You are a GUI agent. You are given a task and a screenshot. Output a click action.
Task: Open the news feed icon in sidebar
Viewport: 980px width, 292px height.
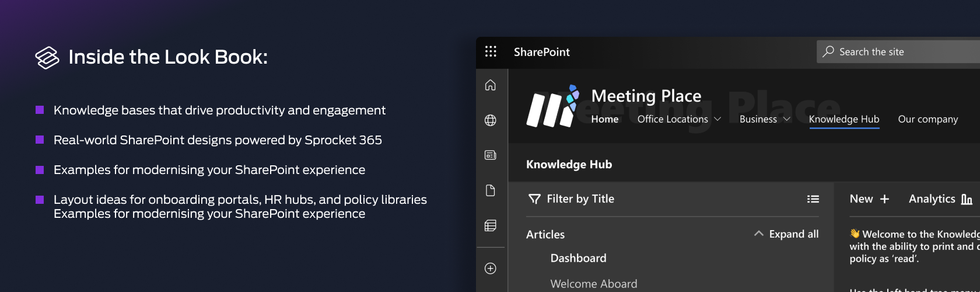[x=491, y=155]
